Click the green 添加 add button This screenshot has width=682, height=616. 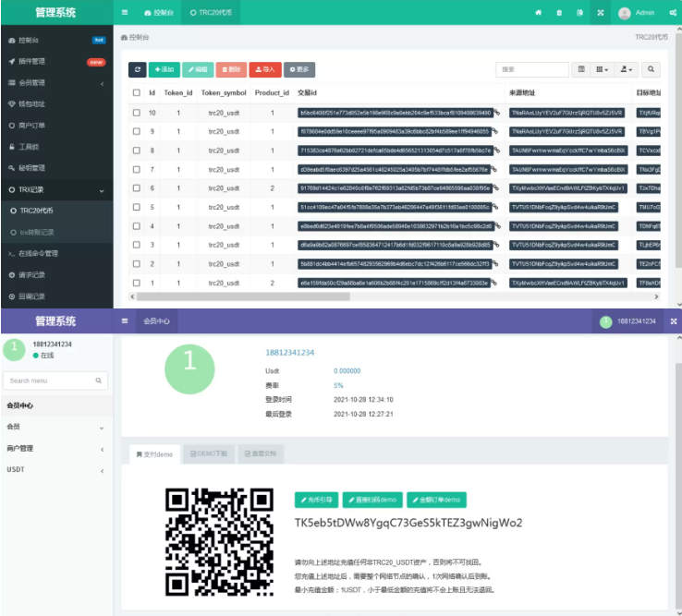164,69
